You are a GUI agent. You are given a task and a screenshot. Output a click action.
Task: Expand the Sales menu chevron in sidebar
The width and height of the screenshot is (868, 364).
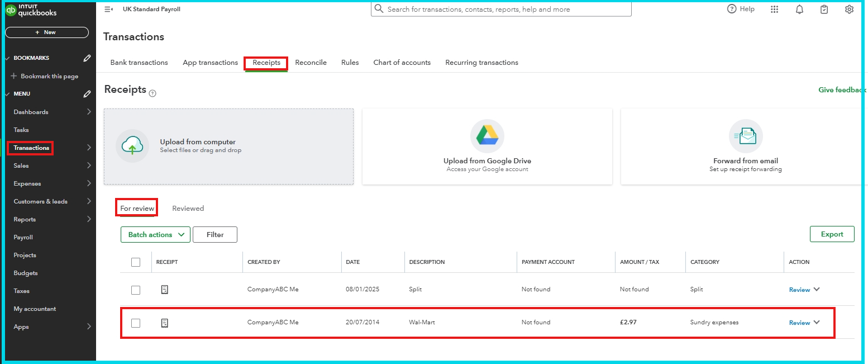(x=89, y=166)
